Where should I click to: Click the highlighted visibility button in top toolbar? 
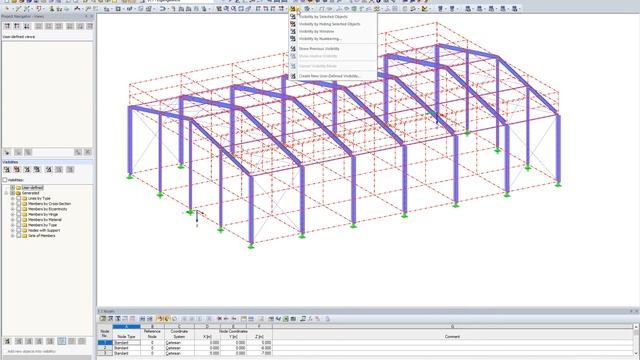[293, 9]
